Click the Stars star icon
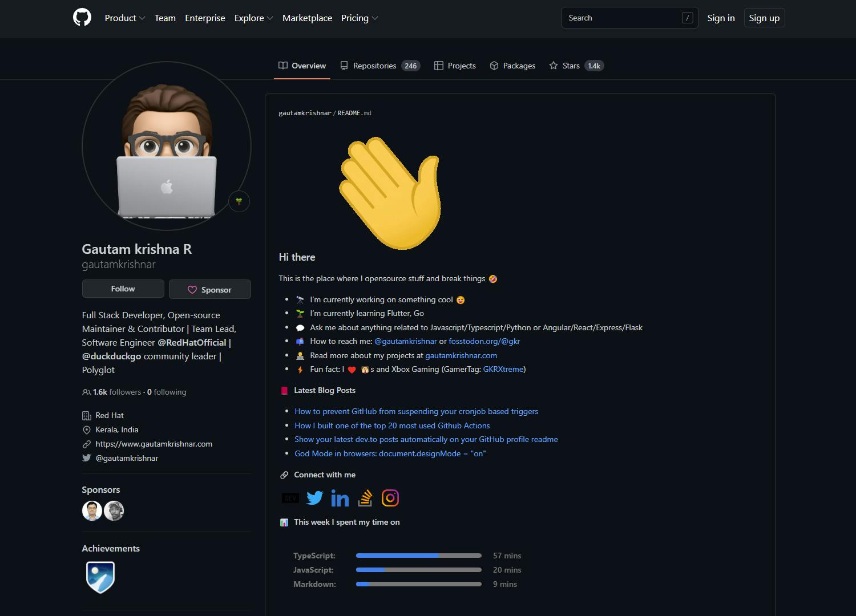856x616 pixels. 554,66
